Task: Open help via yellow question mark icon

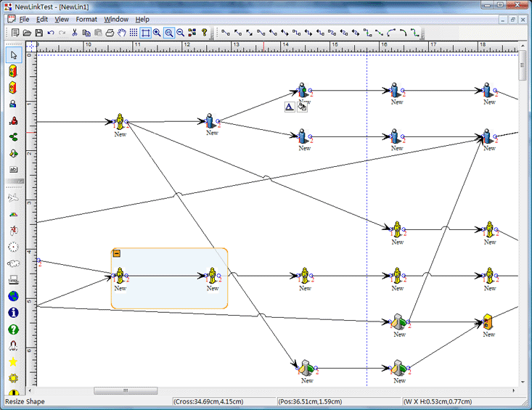Action: (204, 33)
